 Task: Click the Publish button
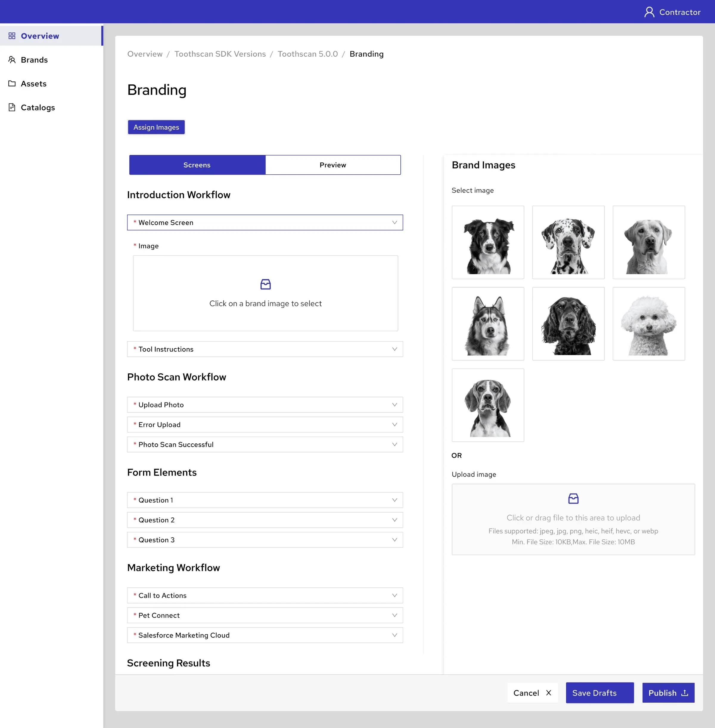pyautogui.click(x=668, y=693)
